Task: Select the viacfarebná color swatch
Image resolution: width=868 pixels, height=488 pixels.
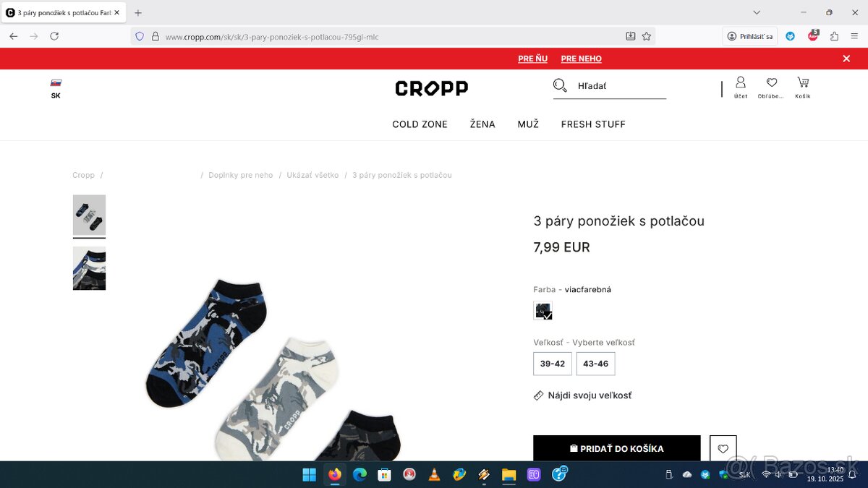Action: pos(542,311)
